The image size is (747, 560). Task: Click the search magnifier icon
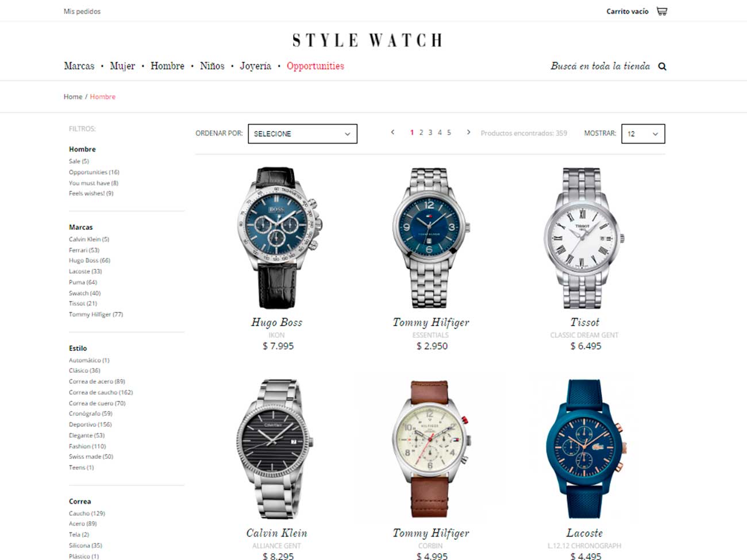pos(662,67)
